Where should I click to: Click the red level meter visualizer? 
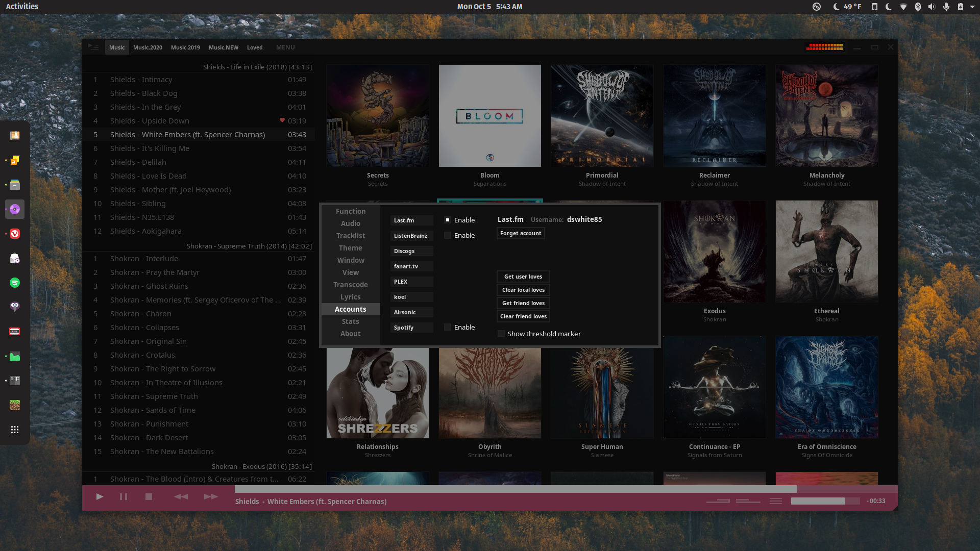825,47
